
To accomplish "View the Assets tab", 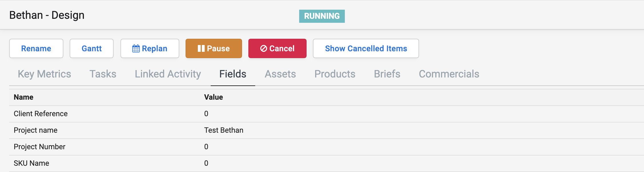I will 280,74.
